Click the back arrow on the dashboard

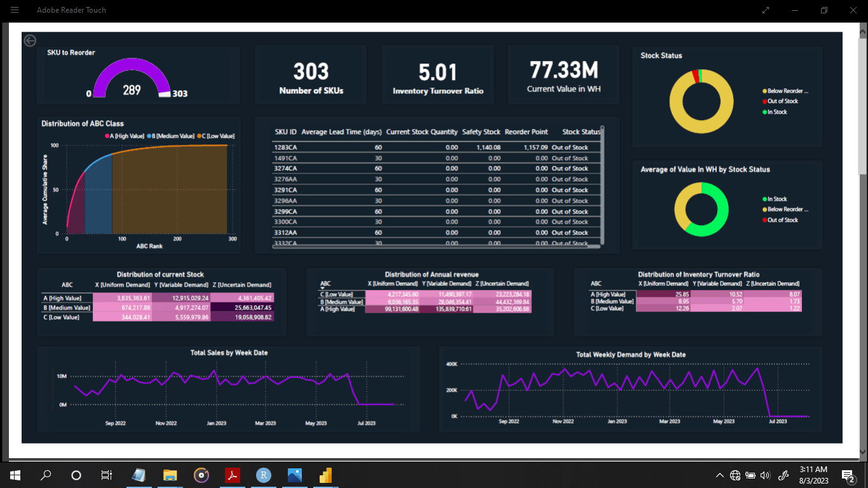(x=30, y=41)
